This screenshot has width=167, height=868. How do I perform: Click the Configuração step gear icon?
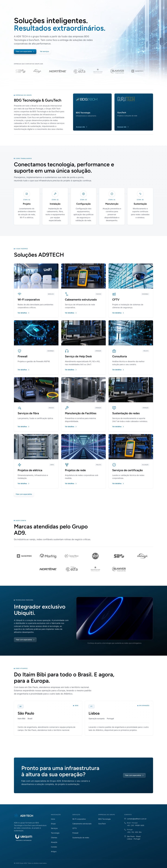(x=83, y=194)
